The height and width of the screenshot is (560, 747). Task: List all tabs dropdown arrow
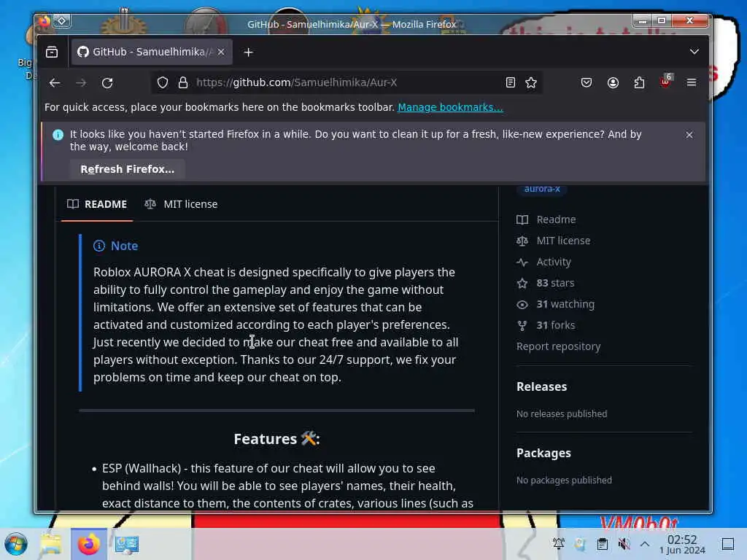point(694,52)
